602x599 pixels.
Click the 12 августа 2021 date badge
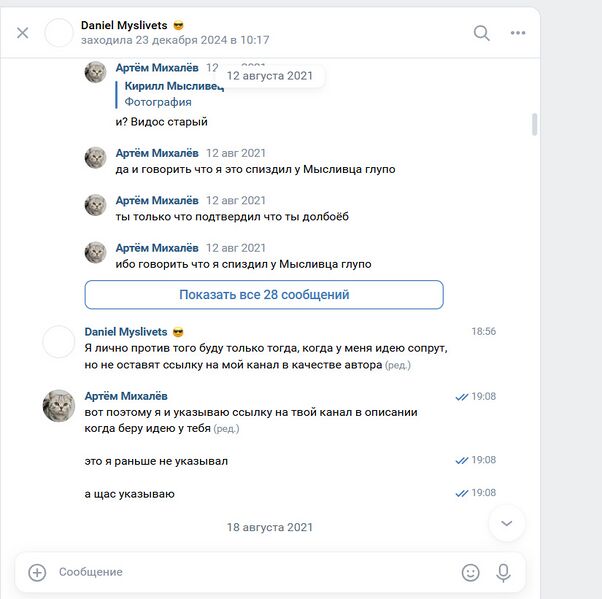tap(270, 75)
